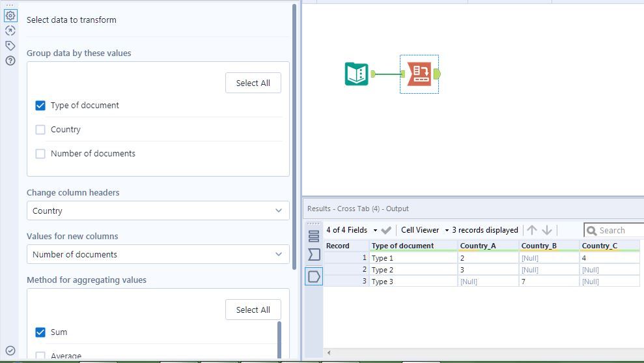Click Select All in group data section

pos(253,83)
